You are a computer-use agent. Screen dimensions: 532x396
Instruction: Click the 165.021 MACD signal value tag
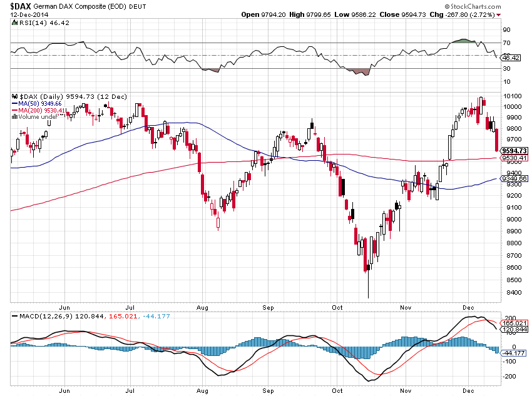tap(514, 323)
